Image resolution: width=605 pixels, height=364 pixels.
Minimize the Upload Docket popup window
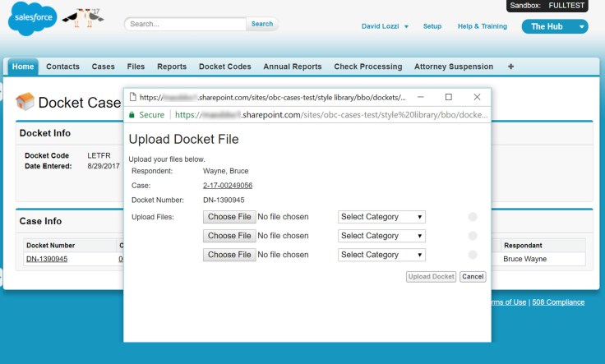[x=421, y=97]
